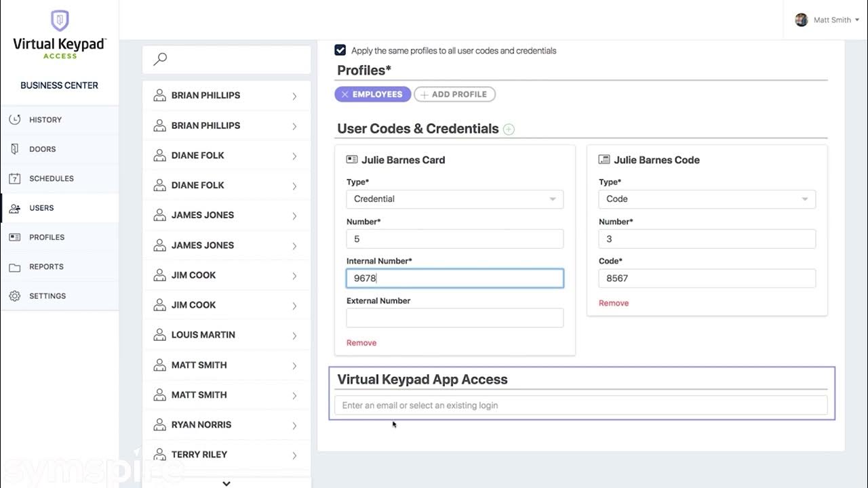Click person icon beside RYAN NORRIS
This screenshot has height=488, width=868.
(x=159, y=425)
